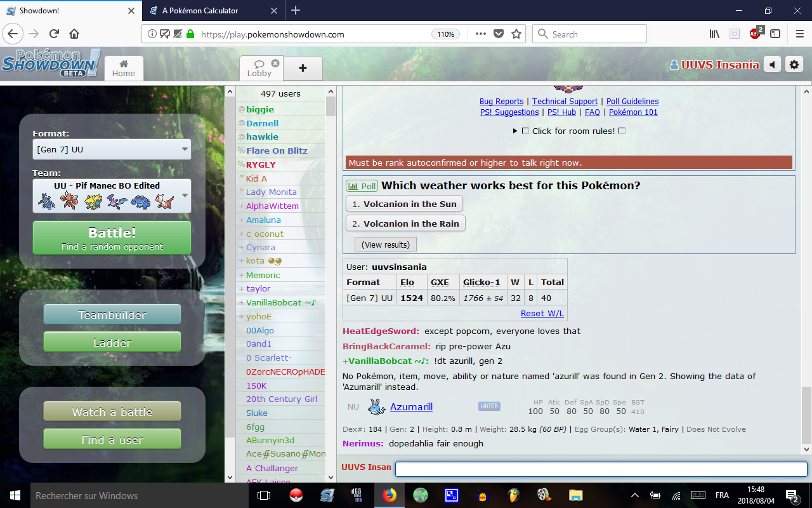Viewport: 812px width, 508px height.
Task: Open the browser home page
Action: (74, 34)
